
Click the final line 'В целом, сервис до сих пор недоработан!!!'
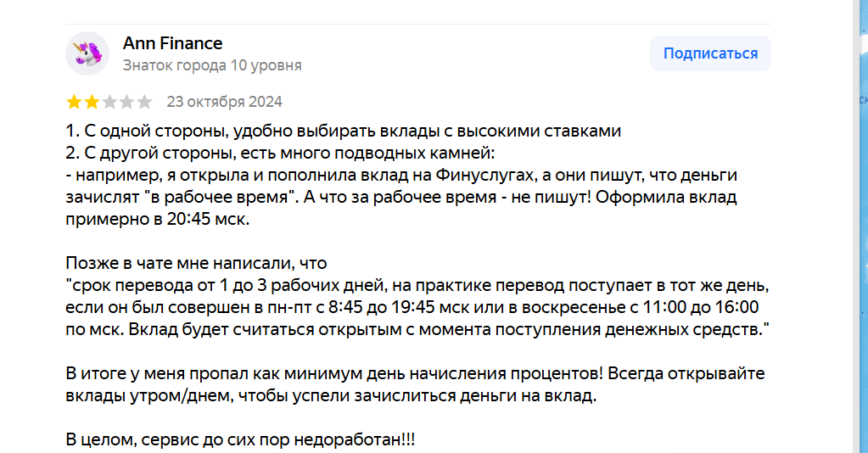(241, 441)
